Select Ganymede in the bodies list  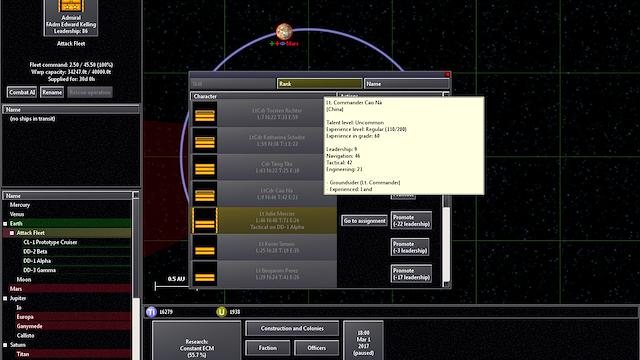click(67, 327)
